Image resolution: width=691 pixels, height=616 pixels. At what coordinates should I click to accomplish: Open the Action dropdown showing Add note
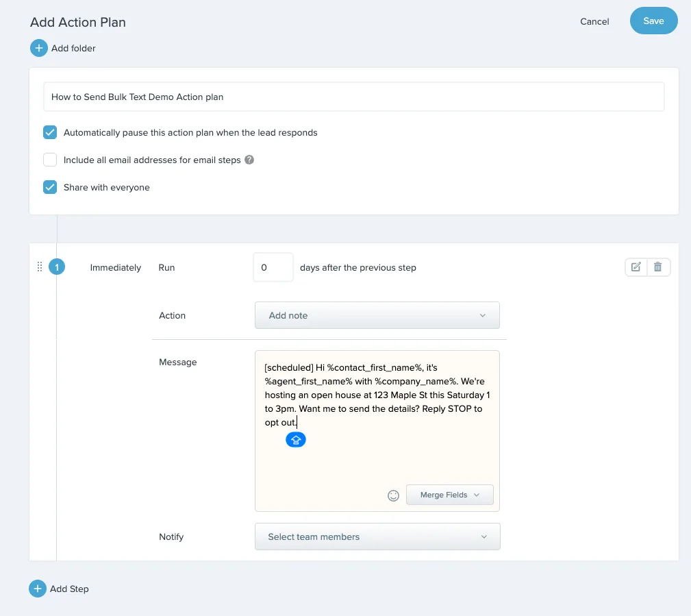[x=377, y=315]
